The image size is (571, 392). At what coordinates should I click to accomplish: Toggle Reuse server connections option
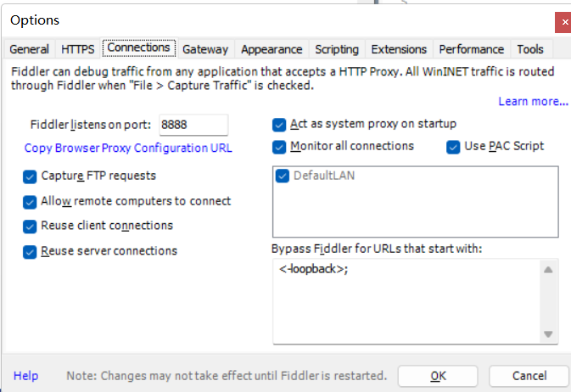(31, 251)
